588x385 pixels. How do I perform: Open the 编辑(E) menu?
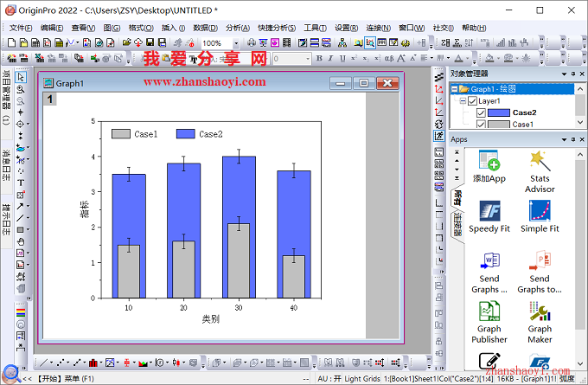pos(52,29)
